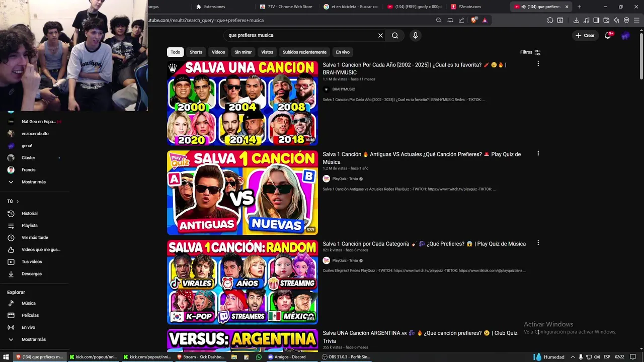Open title Salva UNA Canción ARGENTINA

420,337
